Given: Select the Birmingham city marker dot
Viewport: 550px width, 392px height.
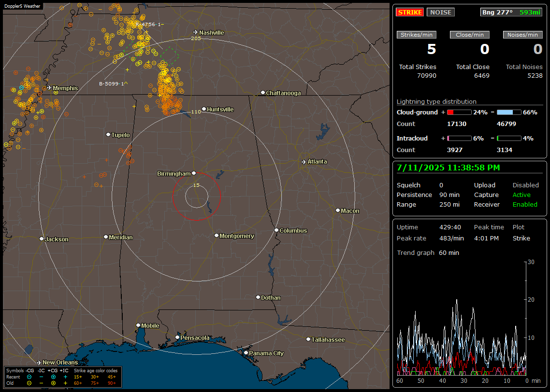Looking at the screenshot, I should pyautogui.click(x=194, y=173).
